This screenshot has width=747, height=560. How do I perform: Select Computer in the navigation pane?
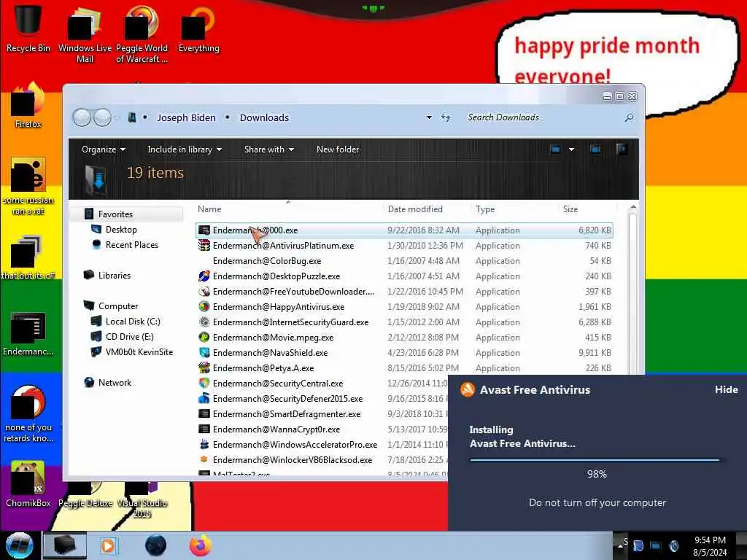117,306
